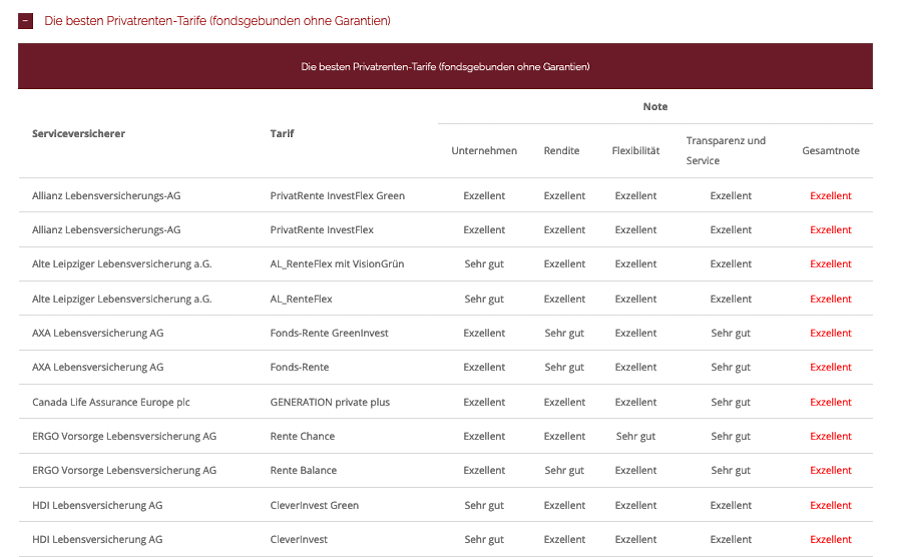Click Allianz insurer in InvestFlex Green row
The image size is (900, 557).
[x=106, y=196]
